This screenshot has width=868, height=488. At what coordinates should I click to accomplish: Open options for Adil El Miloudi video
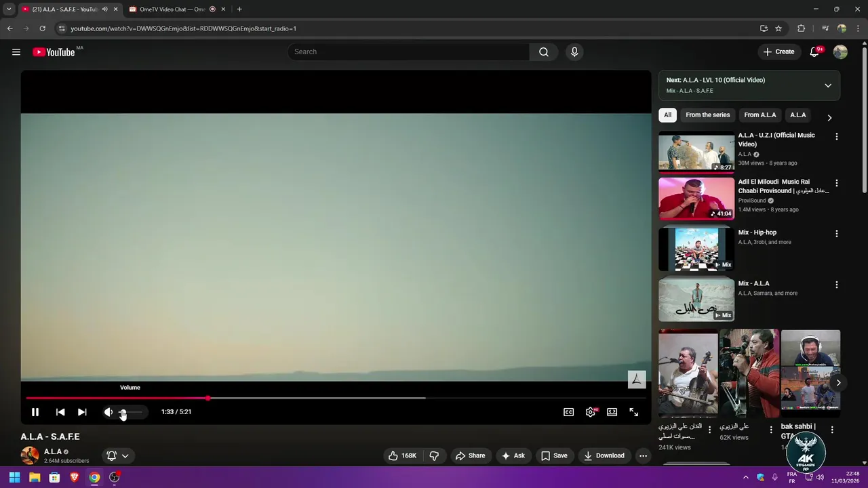point(836,183)
